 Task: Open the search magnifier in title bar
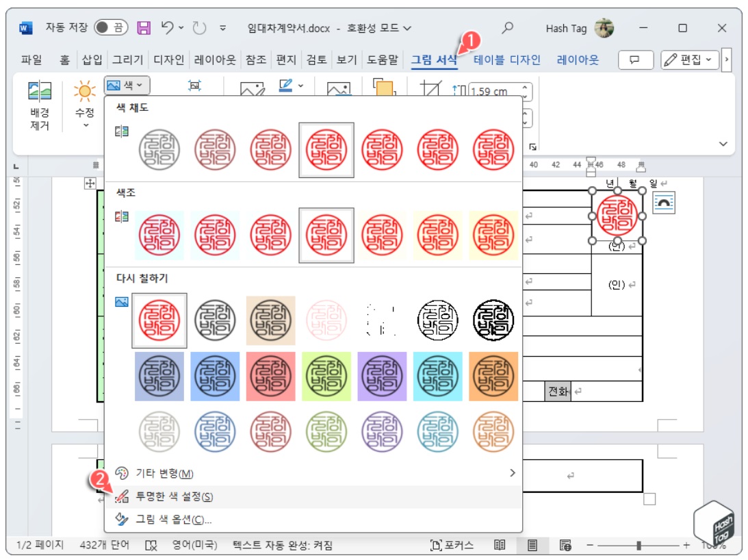[x=508, y=27]
